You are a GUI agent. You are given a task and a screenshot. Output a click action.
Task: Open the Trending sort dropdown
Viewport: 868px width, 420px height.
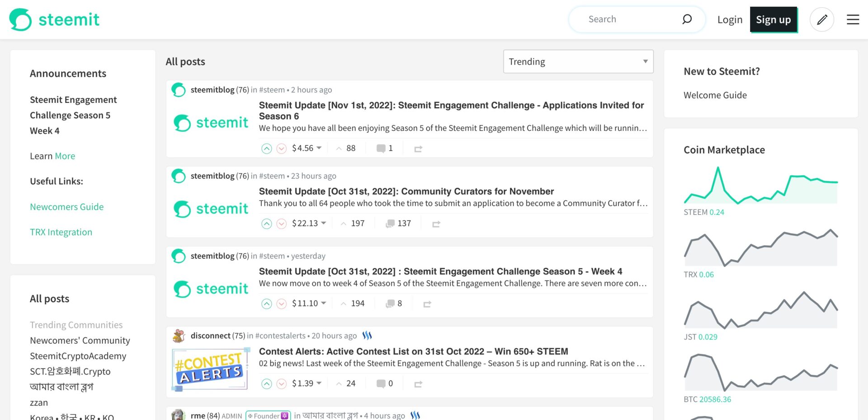[x=578, y=61]
